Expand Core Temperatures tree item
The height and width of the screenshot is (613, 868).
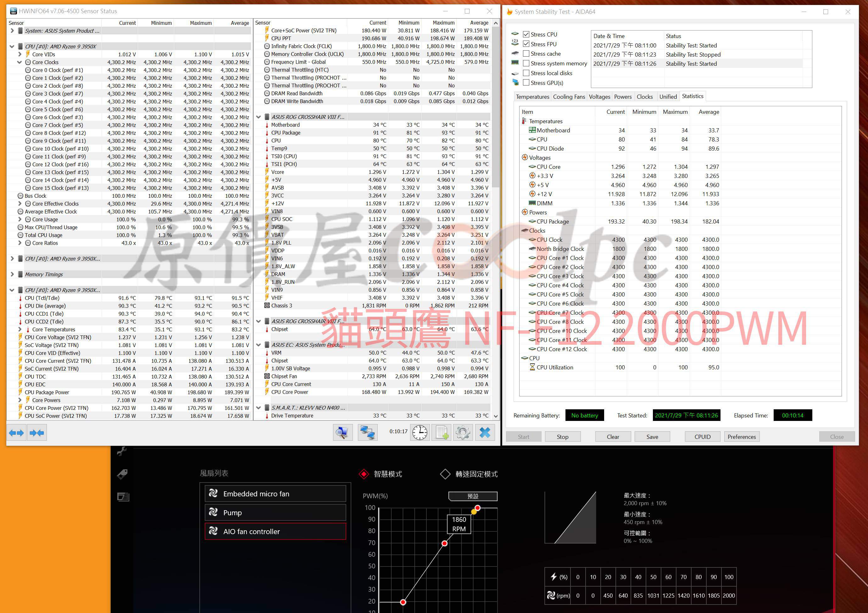[x=20, y=329]
